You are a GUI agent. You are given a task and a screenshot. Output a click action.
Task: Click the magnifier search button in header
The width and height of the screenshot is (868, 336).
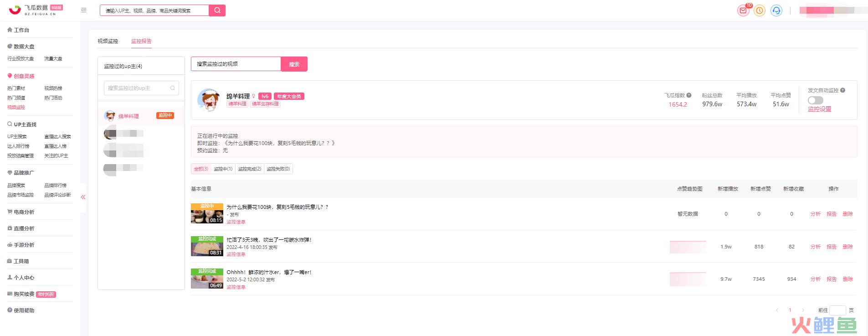(217, 10)
